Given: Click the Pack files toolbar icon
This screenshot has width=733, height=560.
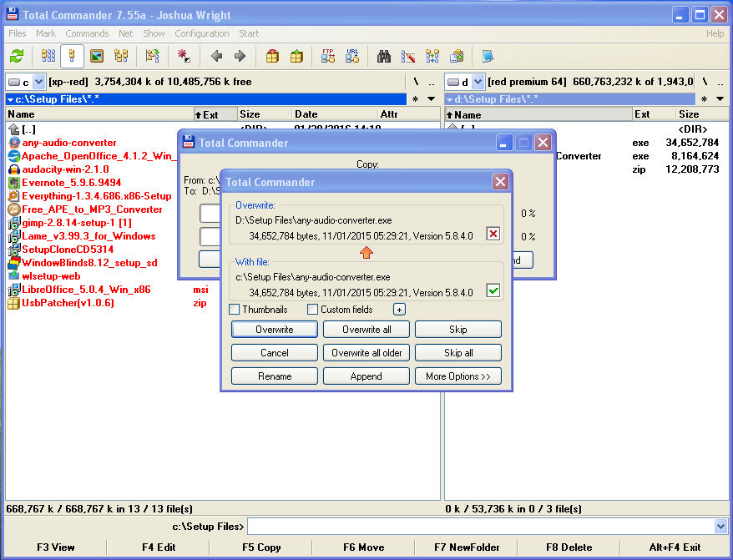Looking at the screenshot, I should pyautogui.click(x=271, y=57).
